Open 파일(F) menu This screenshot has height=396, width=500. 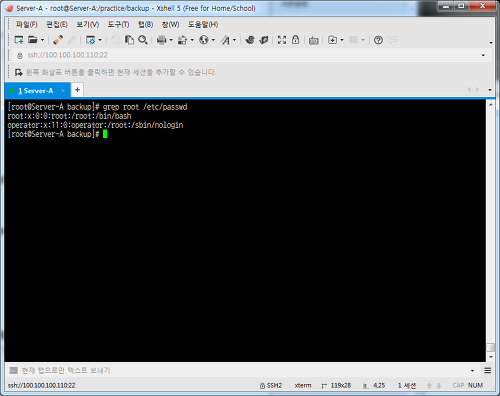(27, 25)
